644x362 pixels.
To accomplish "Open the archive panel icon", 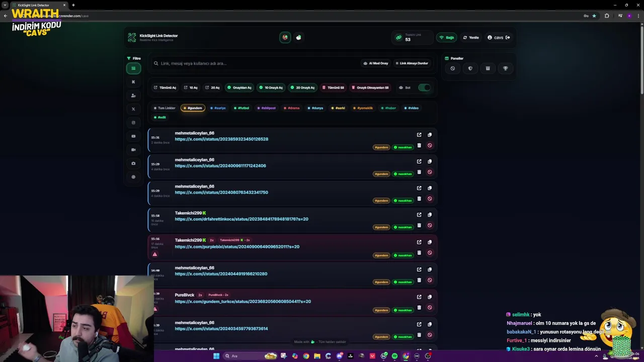I will 488,68.
